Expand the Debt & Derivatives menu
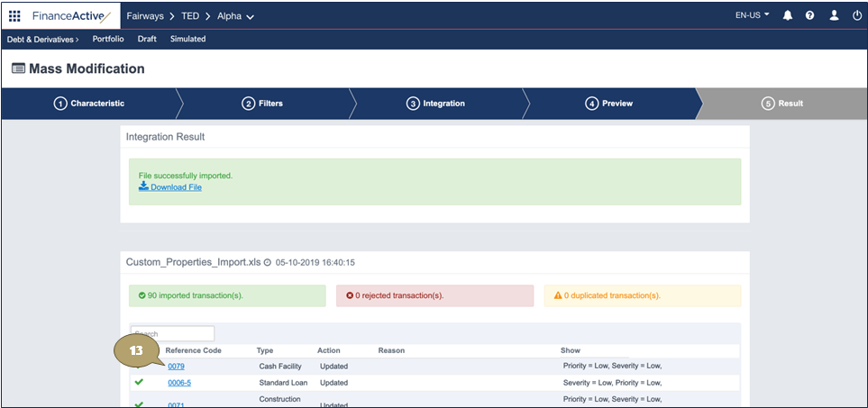 [x=42, y=40]
